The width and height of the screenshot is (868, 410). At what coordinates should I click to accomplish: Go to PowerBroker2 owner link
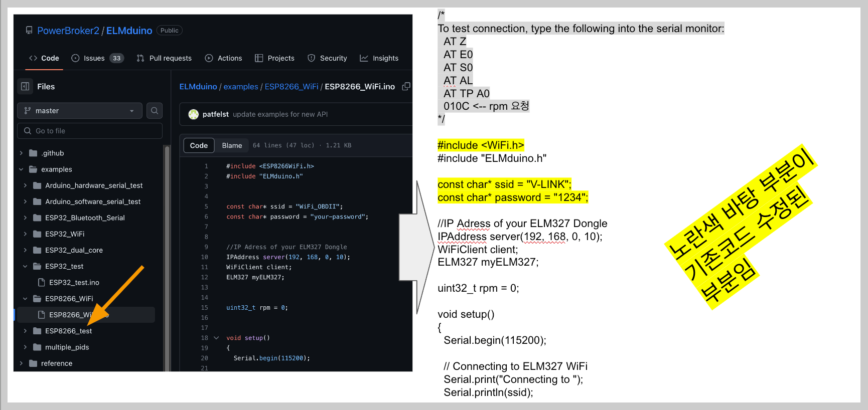coord(68,31)
